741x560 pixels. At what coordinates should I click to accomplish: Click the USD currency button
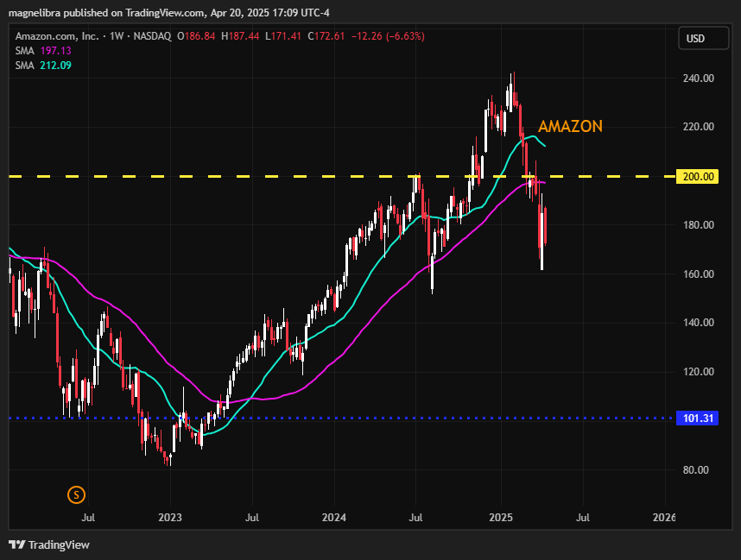pos(703,38)
